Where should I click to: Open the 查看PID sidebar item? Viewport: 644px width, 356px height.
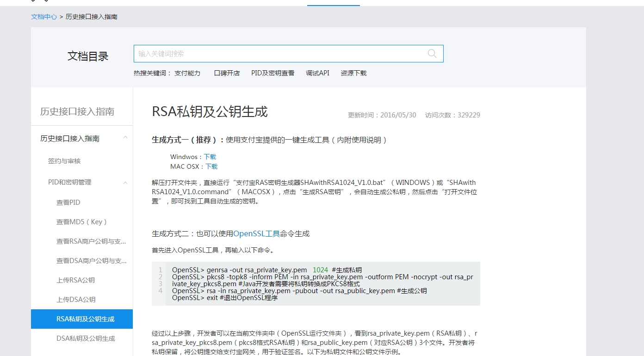tap(68, 203)
